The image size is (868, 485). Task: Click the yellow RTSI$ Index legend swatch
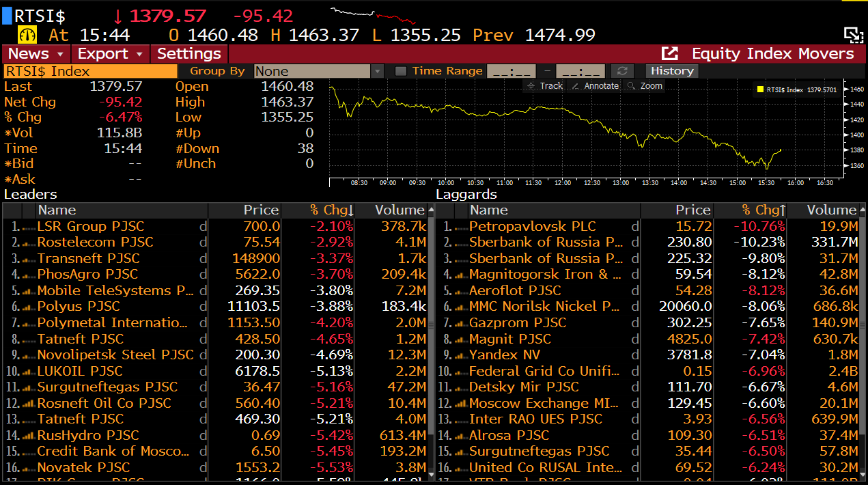(759, 89)
